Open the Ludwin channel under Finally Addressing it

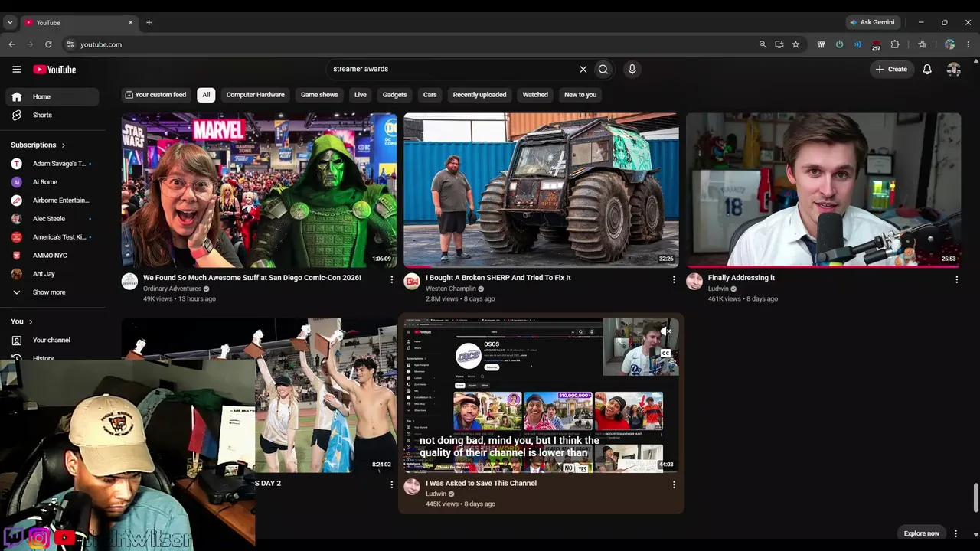pos(718,289)
